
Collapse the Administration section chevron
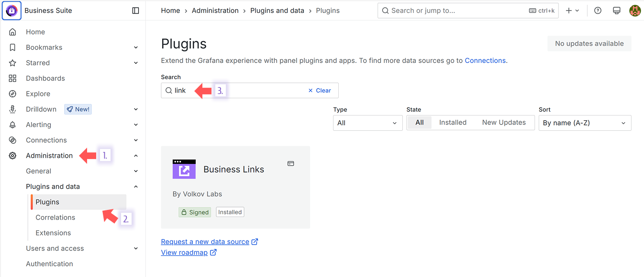click(x=136, y=156)
